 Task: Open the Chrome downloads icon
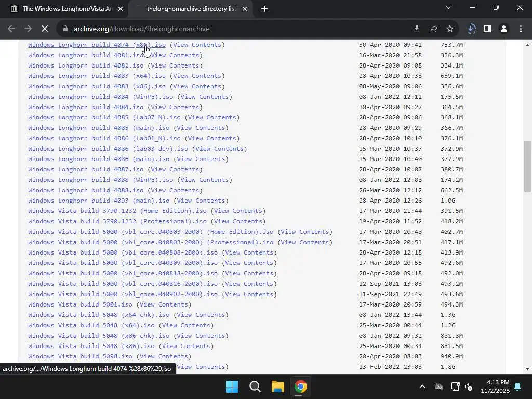(x=472, y=29)
